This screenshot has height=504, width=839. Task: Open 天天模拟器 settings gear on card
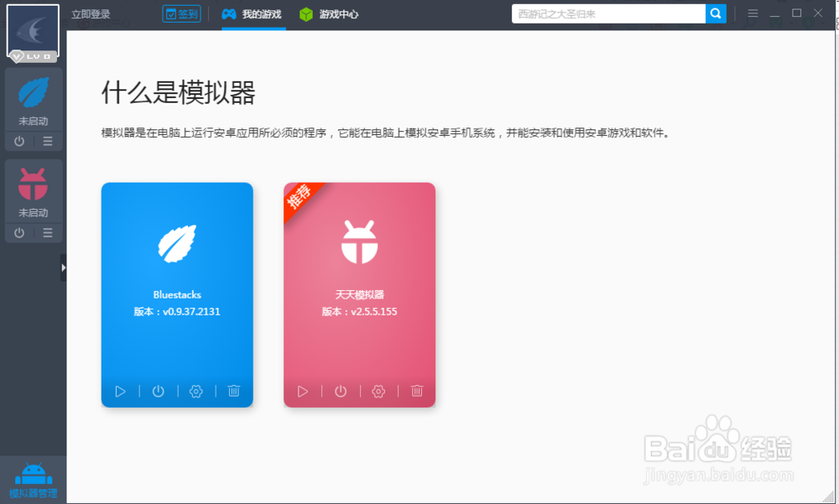(x=379, y=392)
